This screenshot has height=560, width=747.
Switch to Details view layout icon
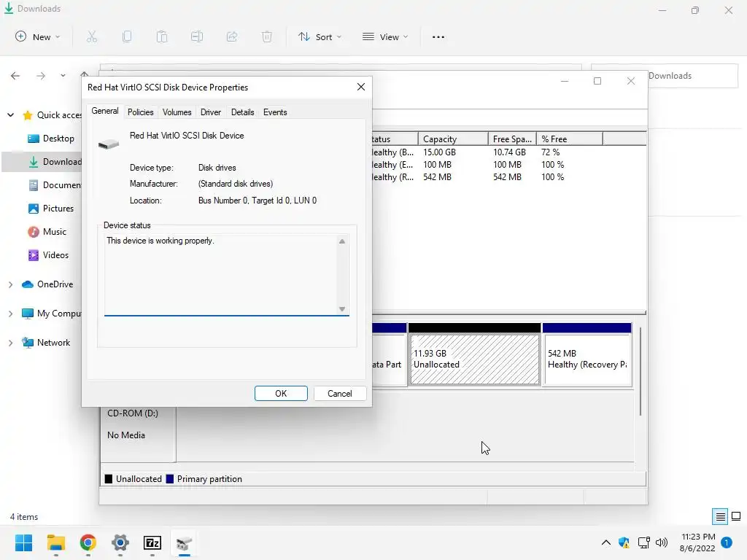click(x=720, y=516)
